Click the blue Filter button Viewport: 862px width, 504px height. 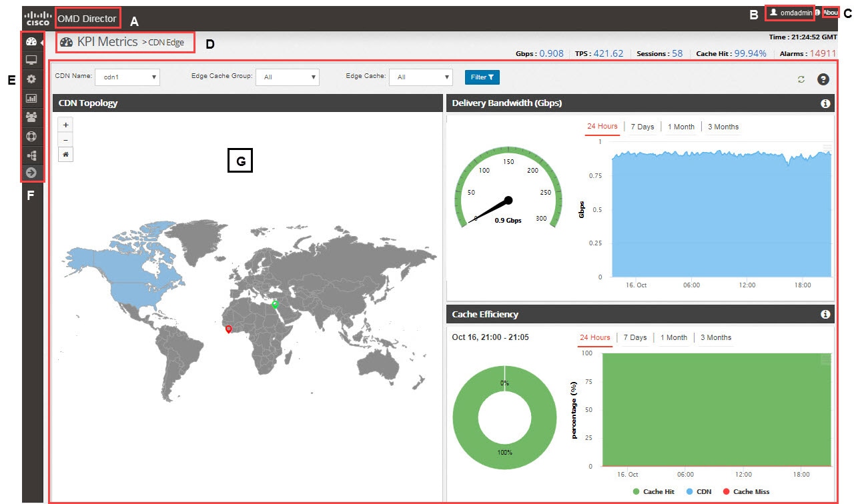482,77
